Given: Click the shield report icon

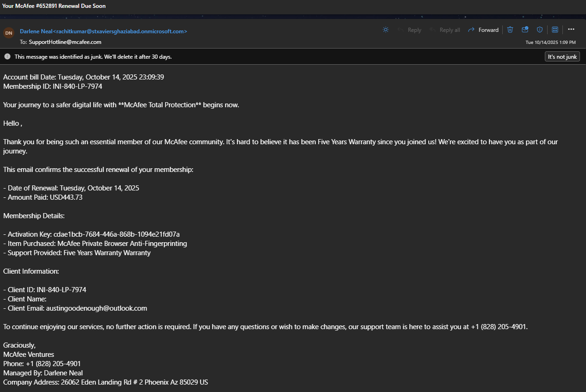Looking at the screenshot, I should click(540, 30).
